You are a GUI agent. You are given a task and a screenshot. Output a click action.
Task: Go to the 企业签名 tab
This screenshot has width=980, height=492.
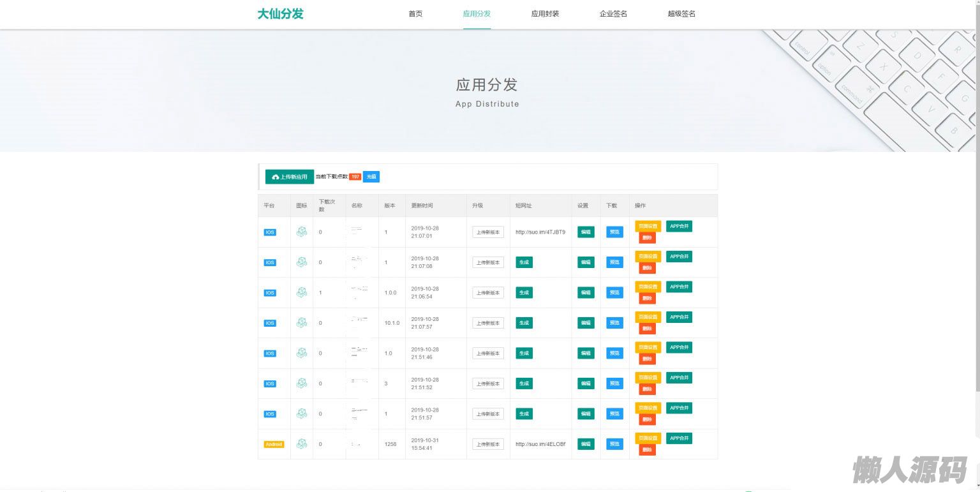click(613, 14)
